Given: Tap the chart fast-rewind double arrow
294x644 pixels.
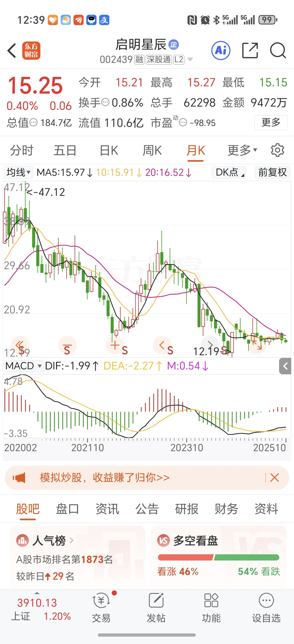Looking at the screenshot, I should 20,345.
